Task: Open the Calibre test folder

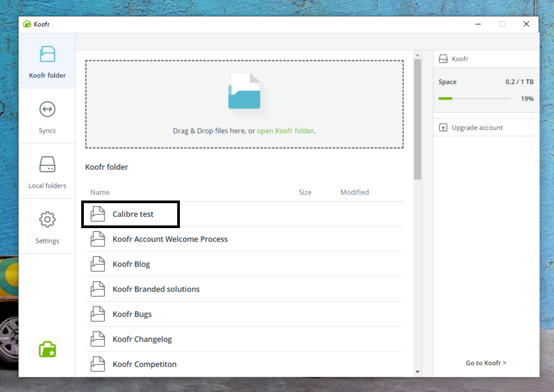Action: coord(133,214)
